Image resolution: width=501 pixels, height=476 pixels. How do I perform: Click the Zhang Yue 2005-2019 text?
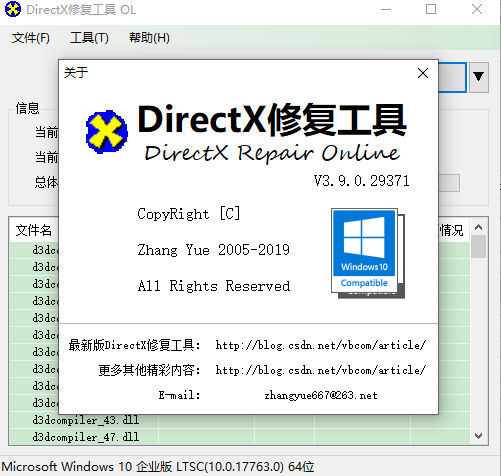coord(214,250)
